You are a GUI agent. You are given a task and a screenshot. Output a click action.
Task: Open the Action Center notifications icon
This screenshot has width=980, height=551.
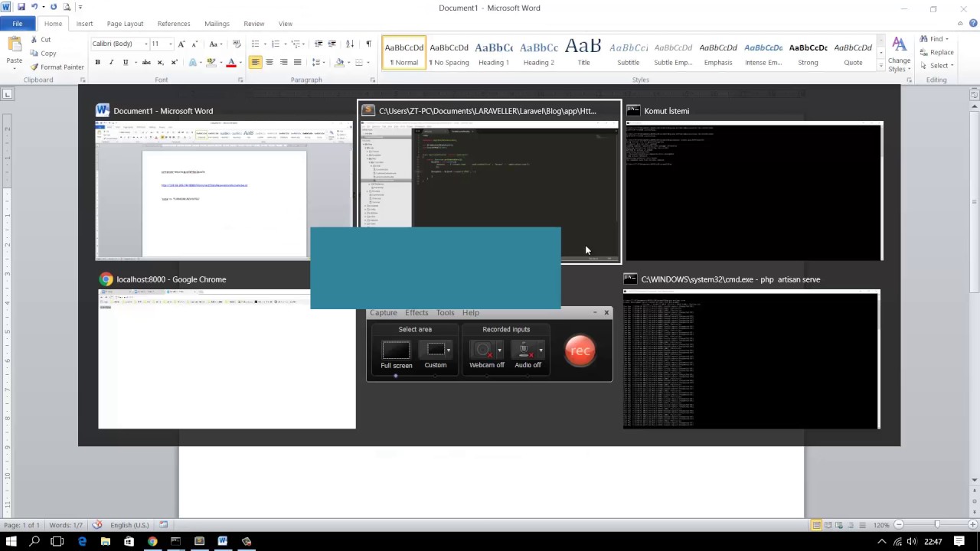pyautogui.click(x=959, y=541)
